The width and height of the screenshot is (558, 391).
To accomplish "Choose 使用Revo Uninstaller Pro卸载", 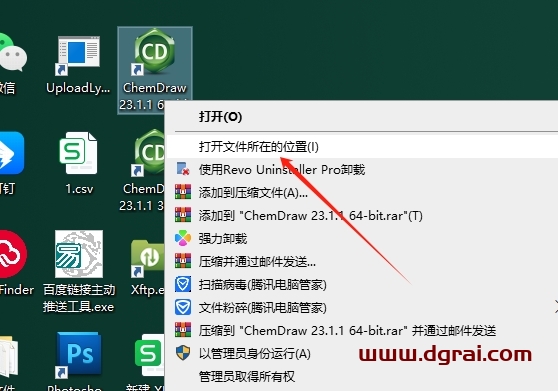I will tap(362, 169).
